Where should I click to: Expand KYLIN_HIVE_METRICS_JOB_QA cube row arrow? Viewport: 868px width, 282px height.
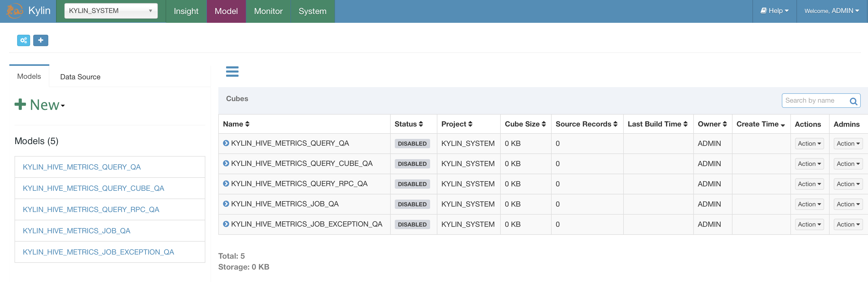click(226, 203)
